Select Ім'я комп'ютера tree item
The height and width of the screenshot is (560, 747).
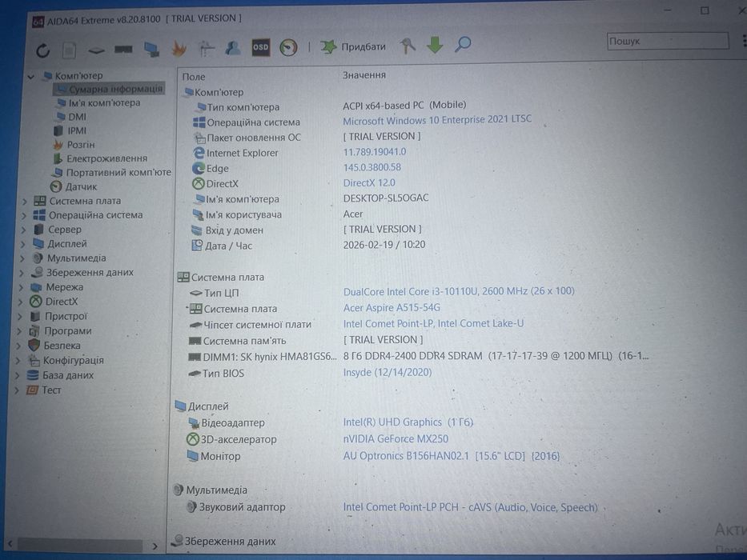pos(98,103)
